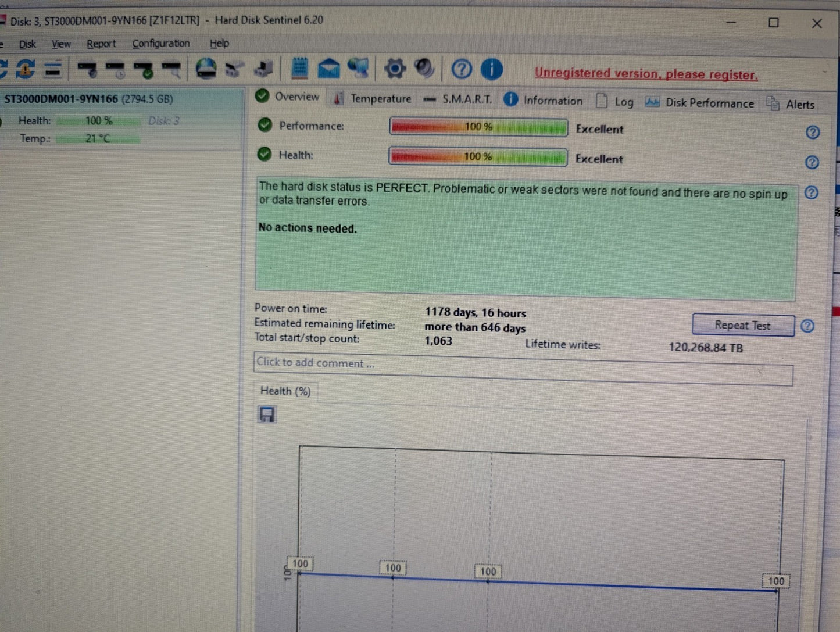Minimize the Hard Disk Sentinel window
This screenshot has height=632, width=840.
coord(731,22)
